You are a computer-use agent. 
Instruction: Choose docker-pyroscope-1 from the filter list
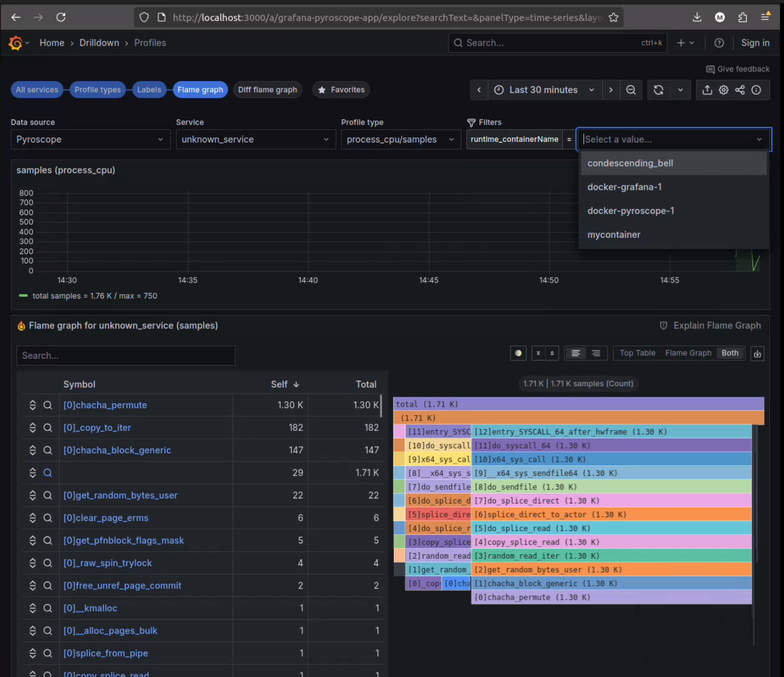[x=630, y=211]
